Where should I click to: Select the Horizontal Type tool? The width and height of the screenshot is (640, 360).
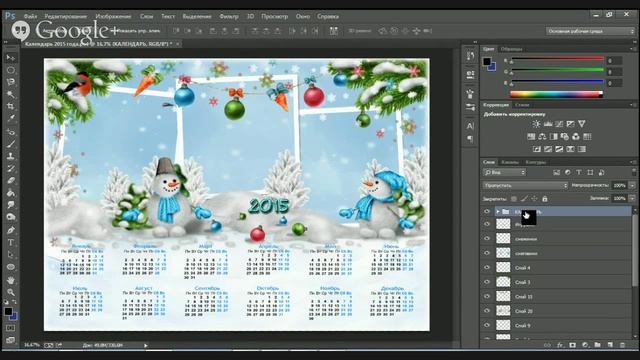[x=11, y=242]
